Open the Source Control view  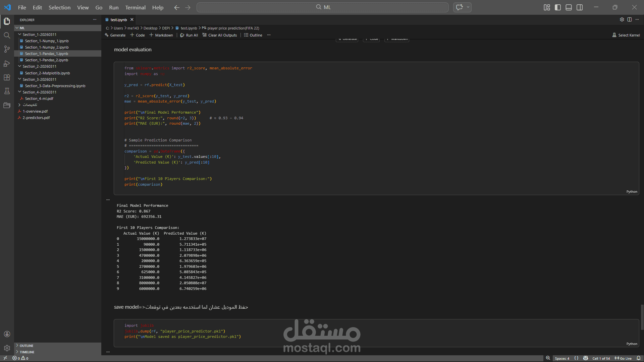[7, 49]
